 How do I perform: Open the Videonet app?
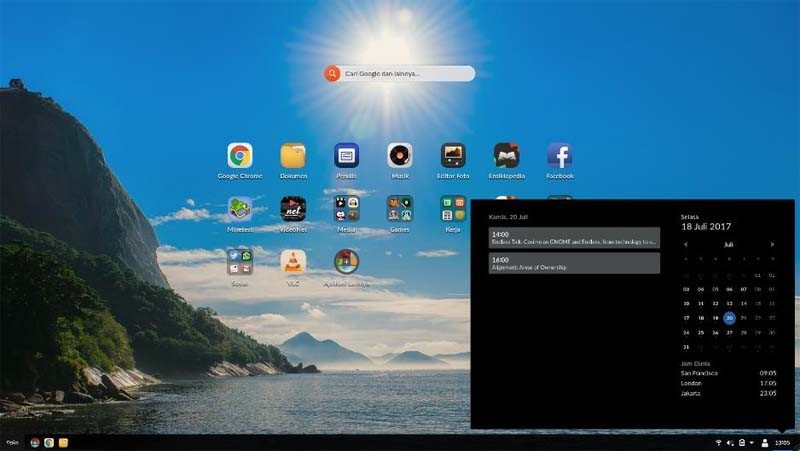tap(293, 209)
